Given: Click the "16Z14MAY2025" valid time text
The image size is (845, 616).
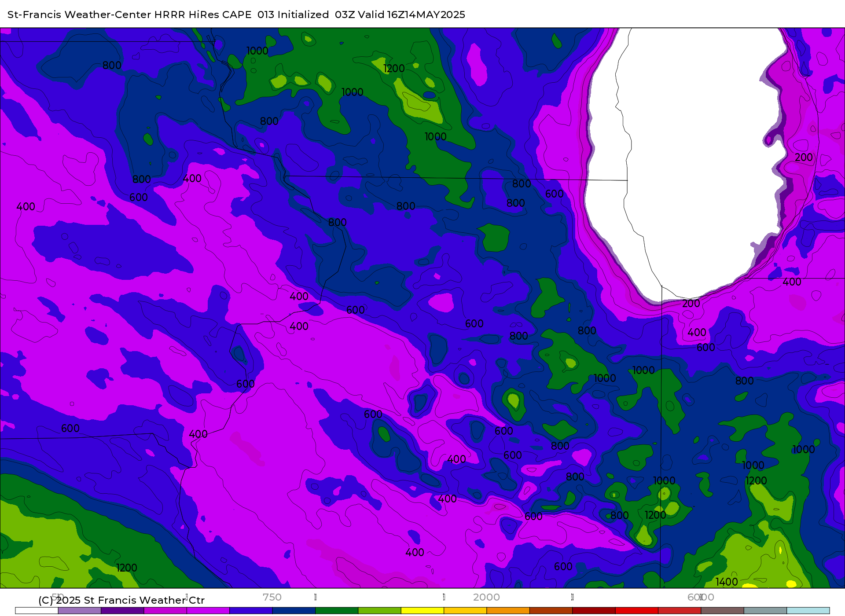Looking at the screenshot, I should (426, 15).
